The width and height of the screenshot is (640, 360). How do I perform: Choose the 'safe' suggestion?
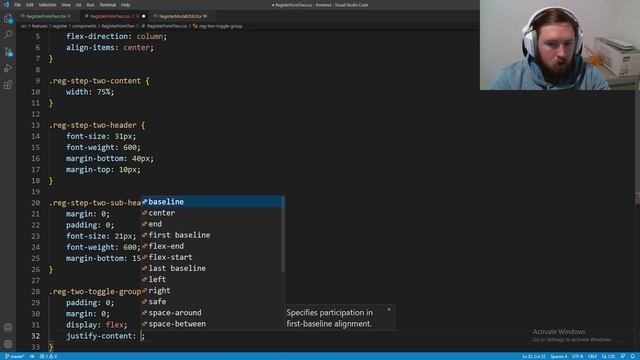[212, 301]
